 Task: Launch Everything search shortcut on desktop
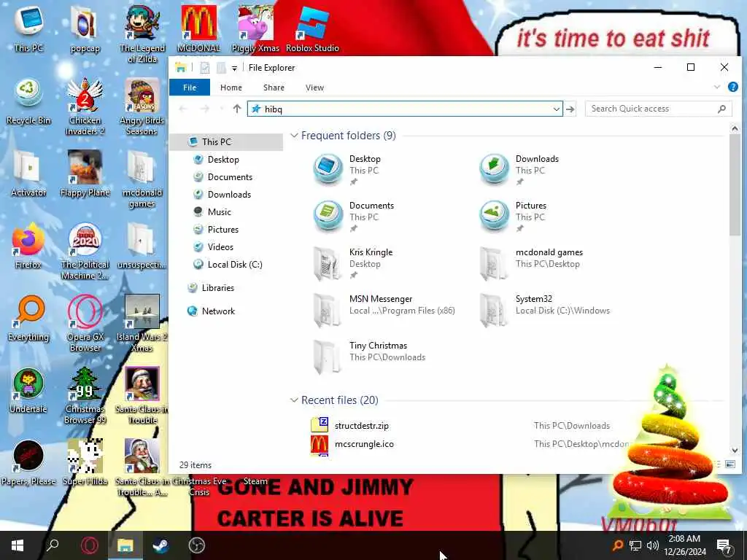[x=28, y=318]
